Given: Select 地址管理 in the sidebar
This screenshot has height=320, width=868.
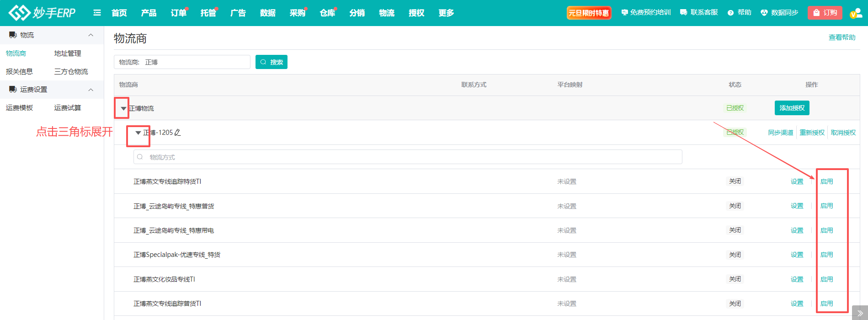Looking at the screenshot, I should click(x=68, y=53).
